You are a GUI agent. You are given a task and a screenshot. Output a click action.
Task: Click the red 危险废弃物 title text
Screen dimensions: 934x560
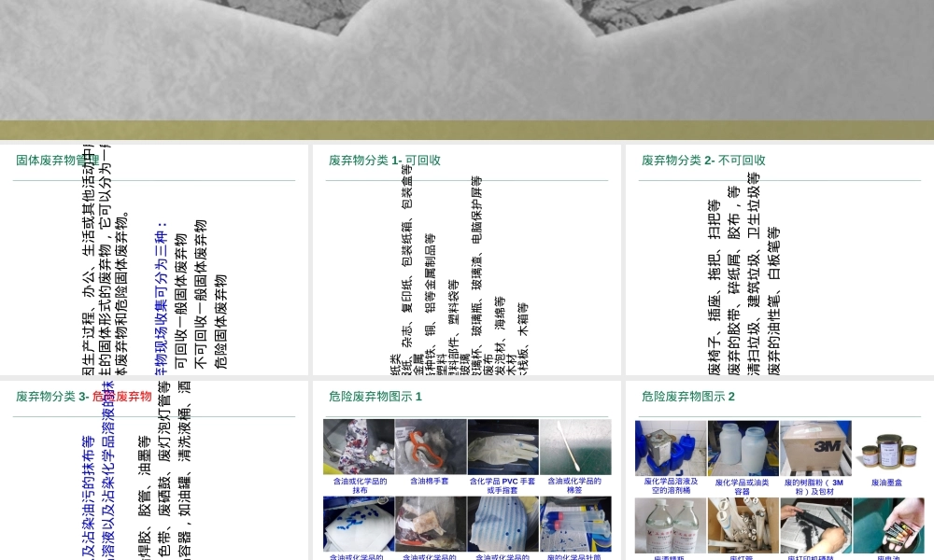pyautogui.click(x=122, y=397)
